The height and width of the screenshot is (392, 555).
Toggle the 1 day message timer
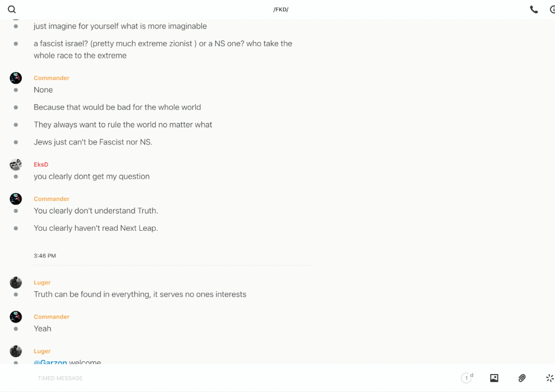pyautogui.click(x=466, y=378)
